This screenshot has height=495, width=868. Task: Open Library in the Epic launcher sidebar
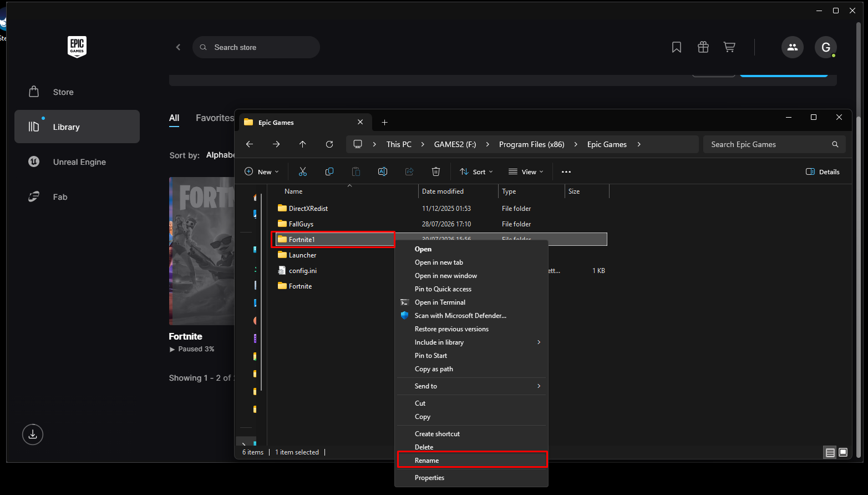click(x=77, y=127)
